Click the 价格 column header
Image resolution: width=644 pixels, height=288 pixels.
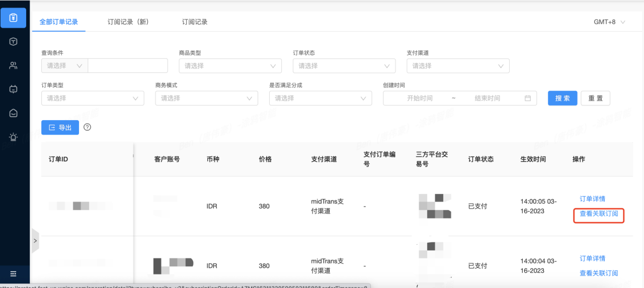coord(265,159)
